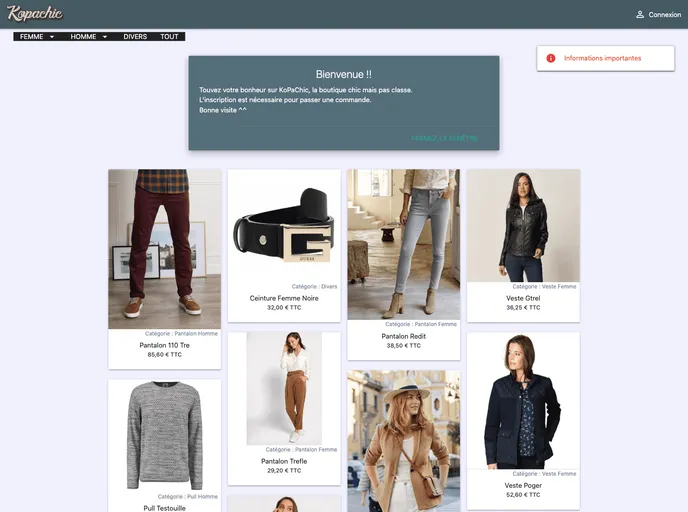The width and height of the screenshot is (688, 512).
Task: Open the Pantalon Redit grey jeans image
Action: click(x=404, y=244)
